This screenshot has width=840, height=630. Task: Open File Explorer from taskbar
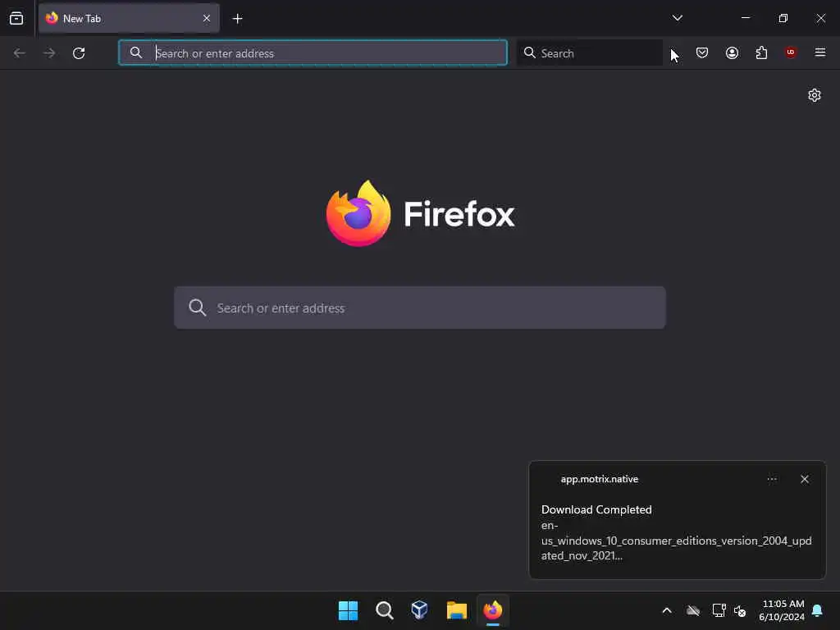pos(456,610)
